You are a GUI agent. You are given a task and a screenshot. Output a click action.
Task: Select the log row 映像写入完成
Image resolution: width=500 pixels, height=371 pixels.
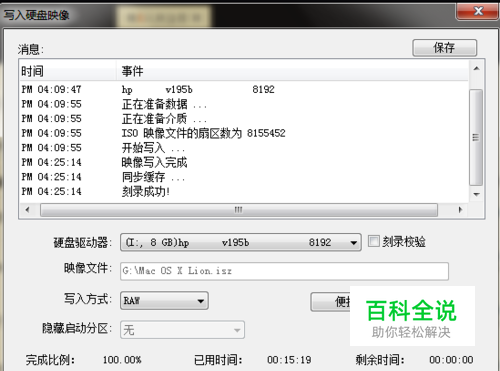click(x=244, y=162)
